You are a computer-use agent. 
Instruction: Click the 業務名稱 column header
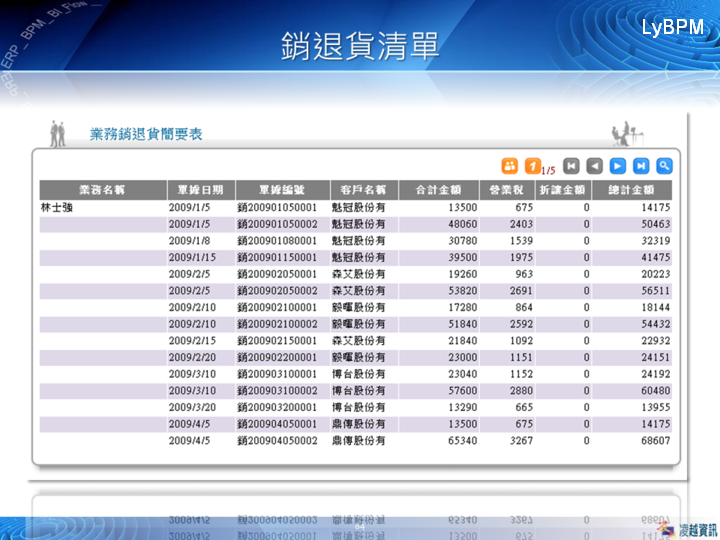[x=103, y=190]
